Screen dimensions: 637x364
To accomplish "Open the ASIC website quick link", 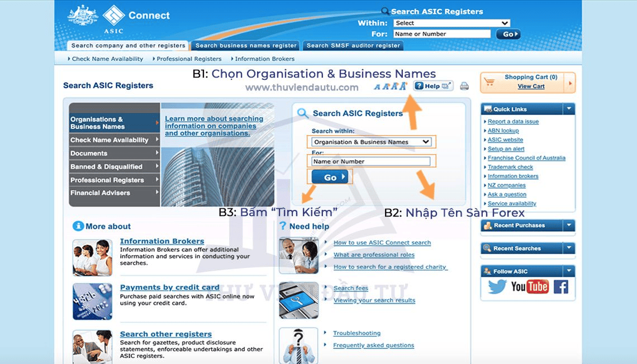I will pos(505,140).
